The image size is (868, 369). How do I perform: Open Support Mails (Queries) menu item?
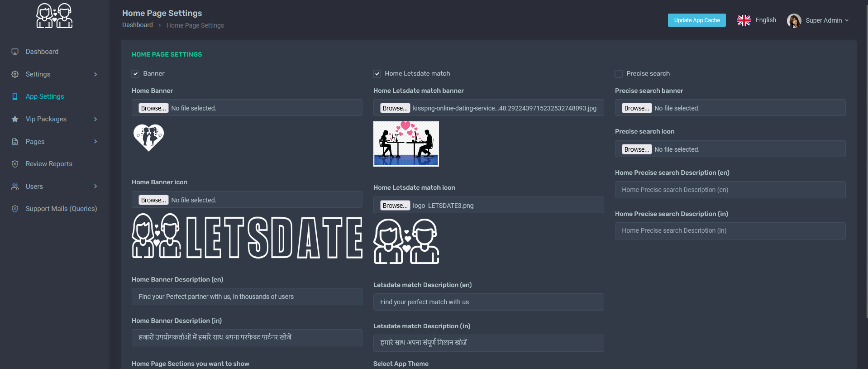point(61,209)
